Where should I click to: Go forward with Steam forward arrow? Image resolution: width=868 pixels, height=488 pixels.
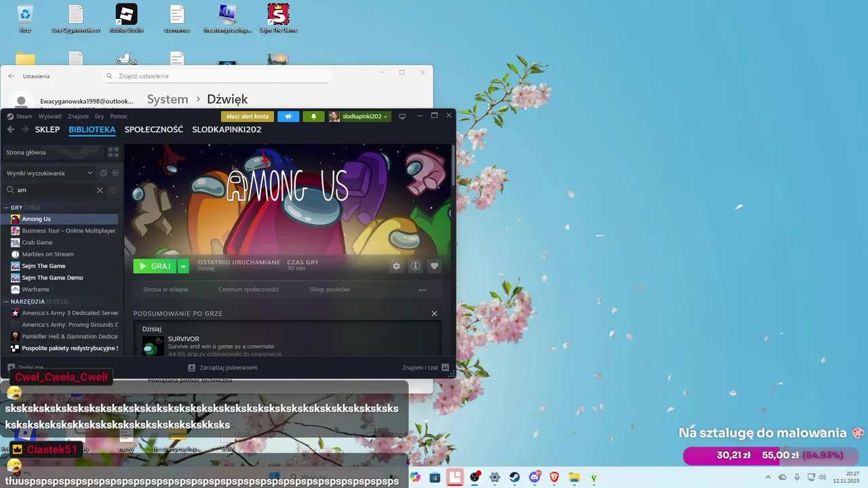pyautogui.click(x=25, y=129)
